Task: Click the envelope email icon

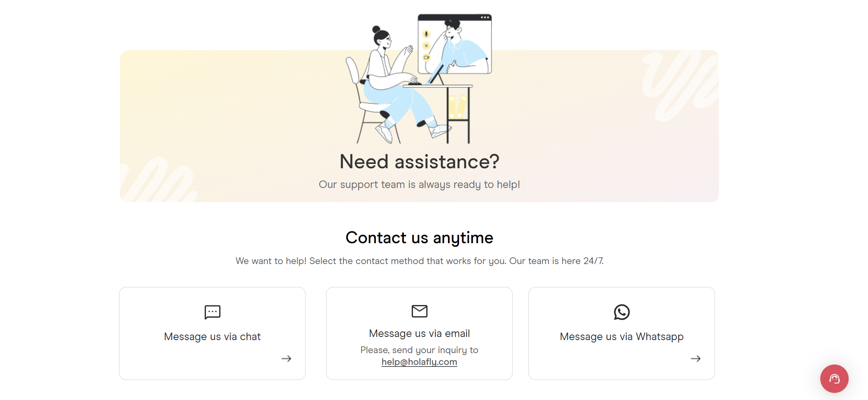Action: click(419, 311)
